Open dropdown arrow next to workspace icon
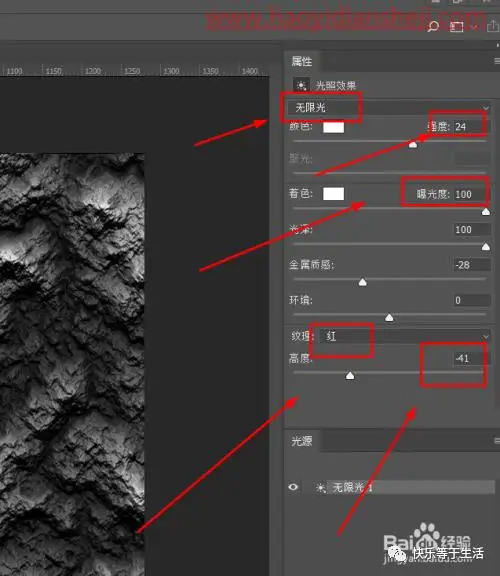This screenshot has height=576, width=500. (474, 27)
